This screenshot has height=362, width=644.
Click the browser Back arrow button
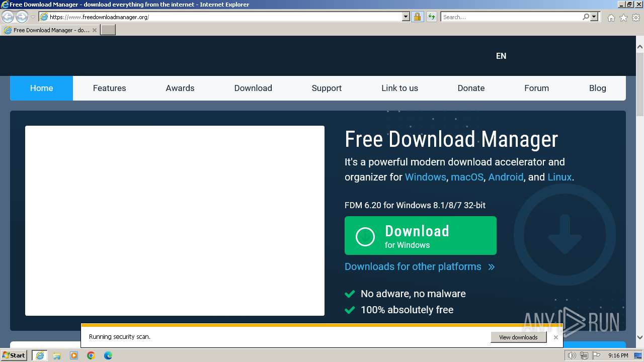pyautogui.click(x=8, y=17)
